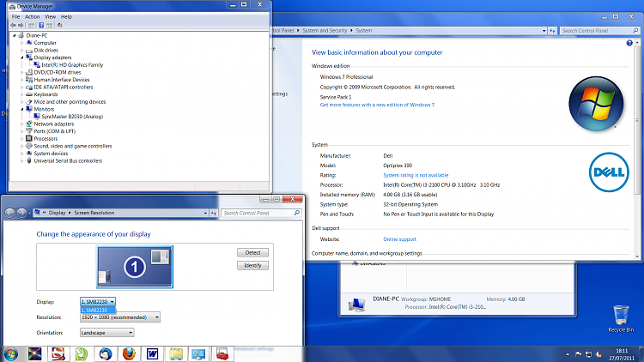This screenshot has height=362, width=644.
Task: Select Sound, video and game controllers
Action: click(73, 146)
